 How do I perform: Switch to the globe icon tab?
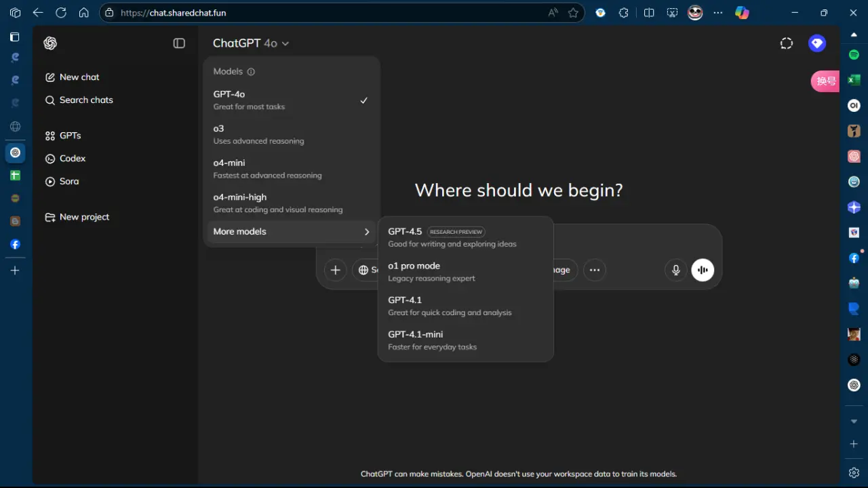15,127
